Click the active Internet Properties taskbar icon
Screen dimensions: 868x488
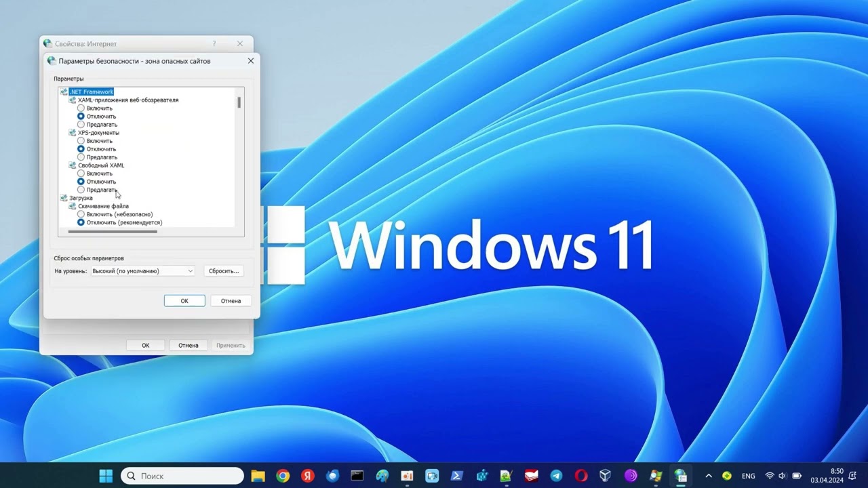coord(681,476)
